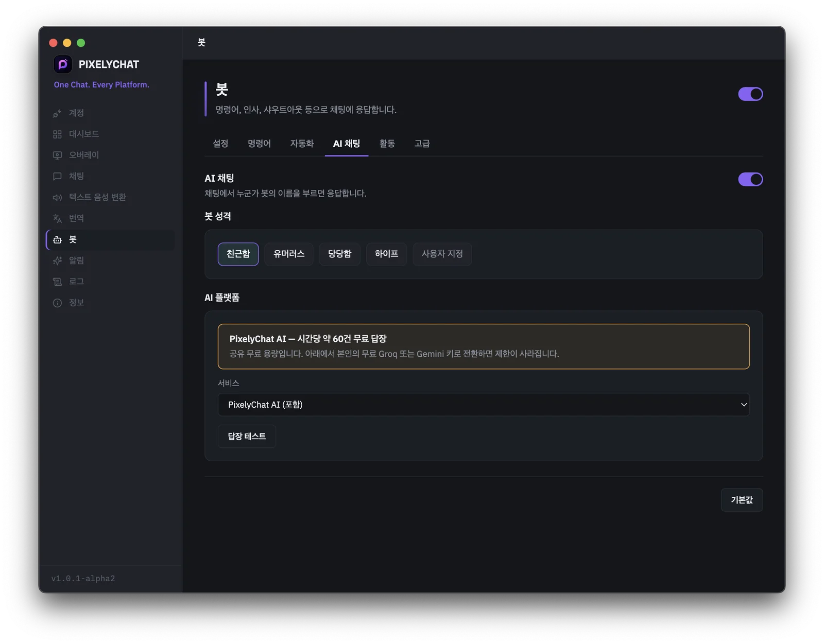824x644 pixels.
Task: Click the 오버레이 monitor icon
Action: pyautogui.click(x=57, y=155)
